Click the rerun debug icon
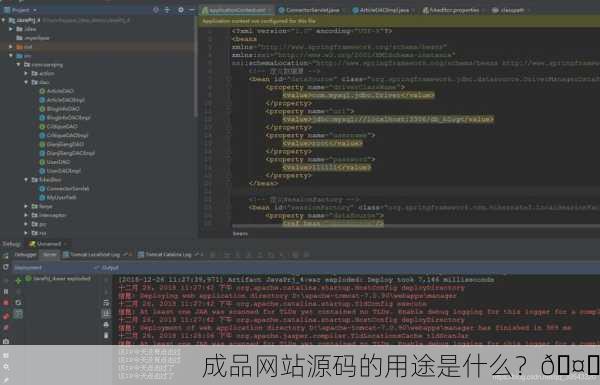This screenshot has width=600, height=385. click(x=6, y=267)
